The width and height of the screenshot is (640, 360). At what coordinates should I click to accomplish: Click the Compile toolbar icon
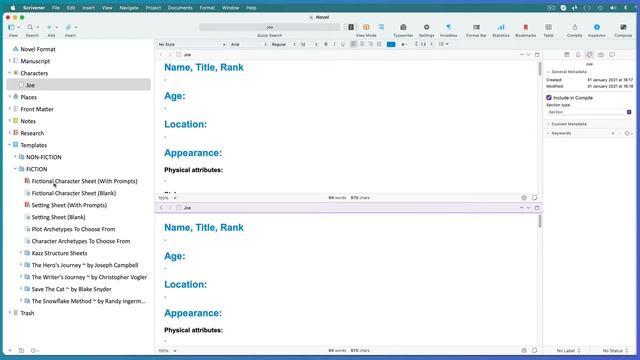574,27
